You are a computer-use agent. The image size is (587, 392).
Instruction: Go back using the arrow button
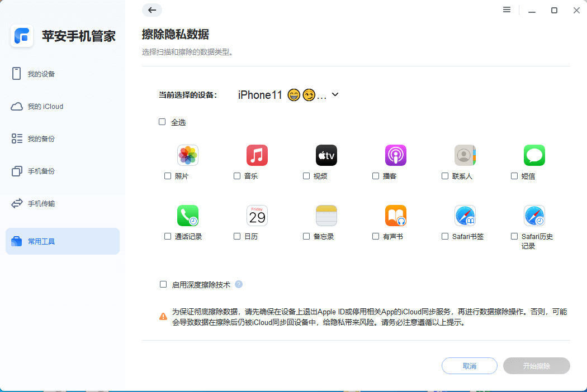click(x=152, y=10)
